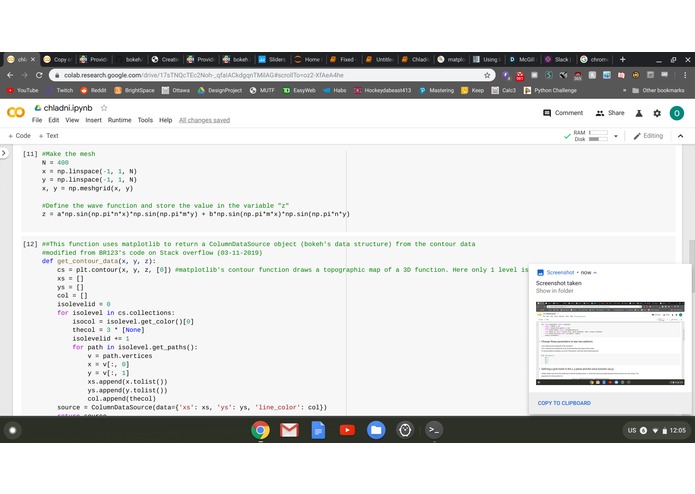The height and width of the screenshot is (494, 695).
Task: Open Google Docs from the shelf
Action: click(318, 430)
